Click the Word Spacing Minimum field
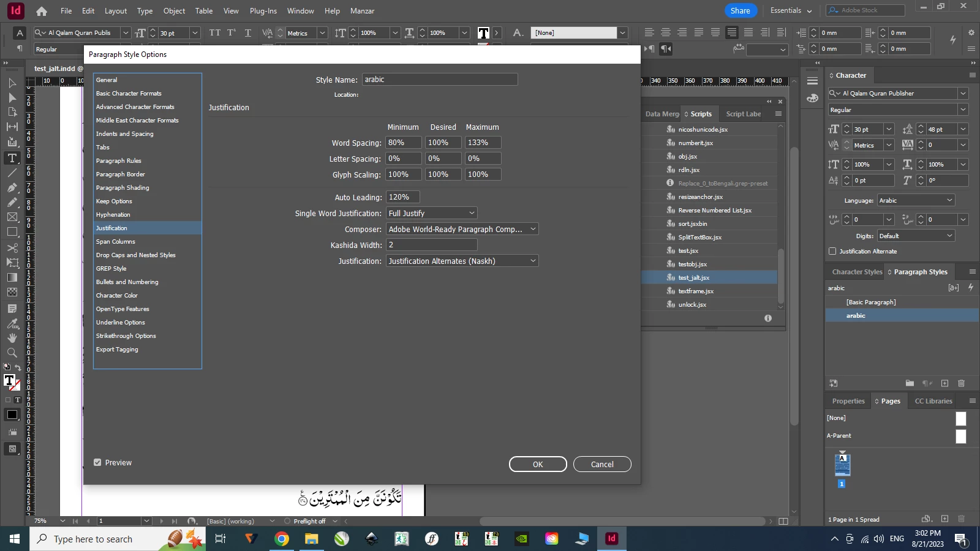 click(404, 143)
